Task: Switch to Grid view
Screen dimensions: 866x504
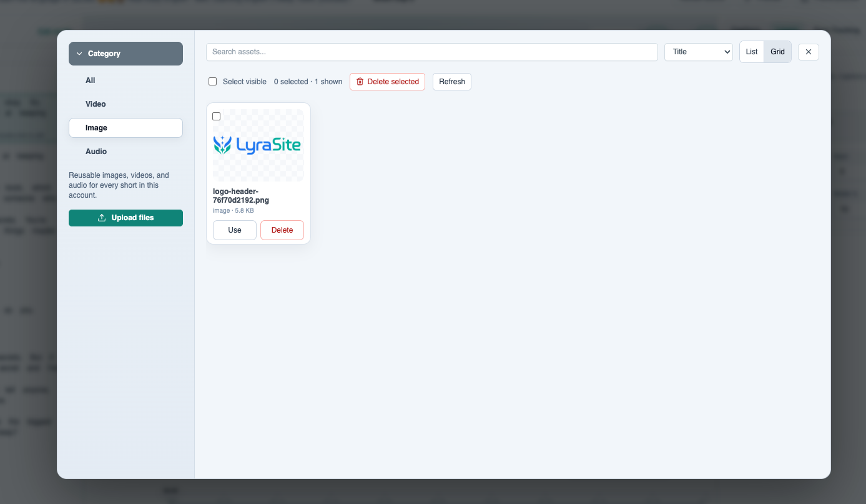Action: (x=777, y=52)
